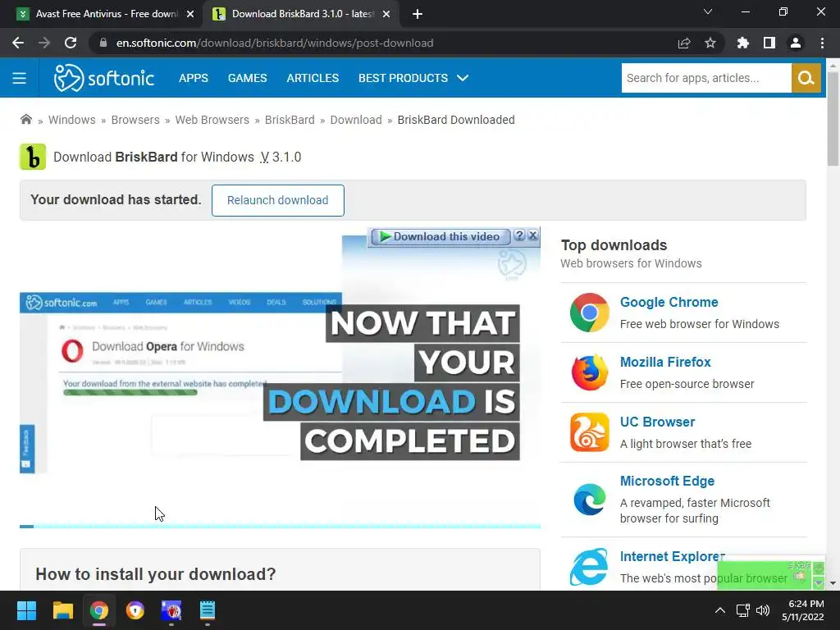840x630 pixels.
Task: Focus the Search for apps field
Action: click(x=706, y=78)
